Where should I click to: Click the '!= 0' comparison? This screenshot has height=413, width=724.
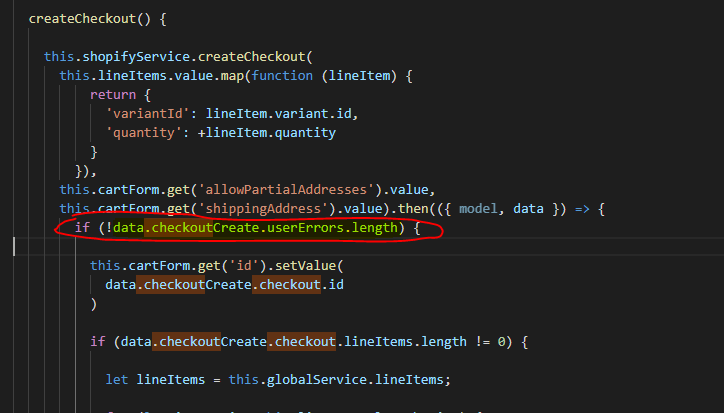490,342
